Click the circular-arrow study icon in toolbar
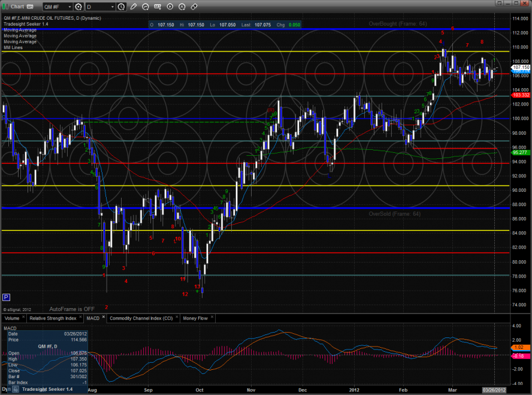Viewport: 532px width, 395px height. tap(146, 7)
